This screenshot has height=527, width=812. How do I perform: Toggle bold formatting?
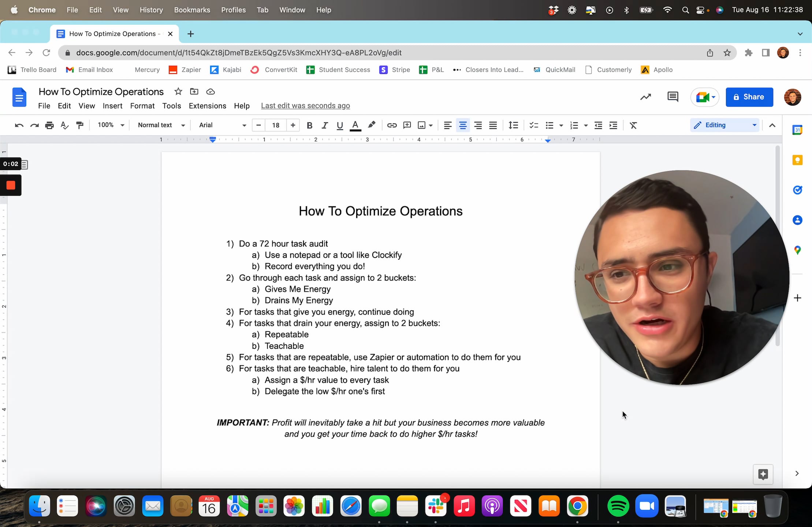pos(309,125)
